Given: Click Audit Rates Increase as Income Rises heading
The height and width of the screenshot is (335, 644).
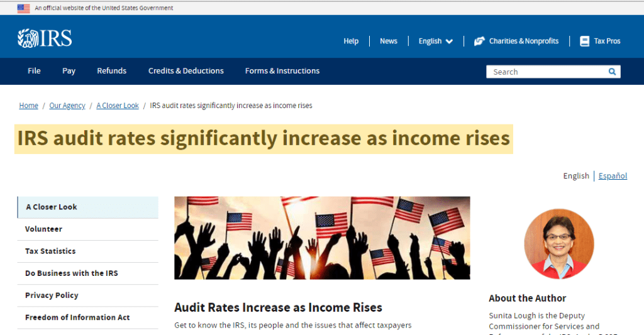Looking at the screenshot, I should point(278,307).
